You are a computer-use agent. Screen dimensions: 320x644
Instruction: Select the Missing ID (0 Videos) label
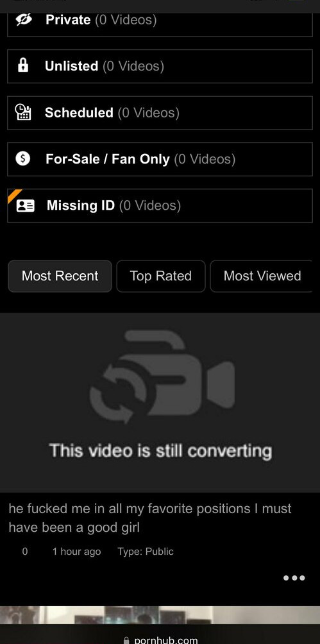click(114, 205)
